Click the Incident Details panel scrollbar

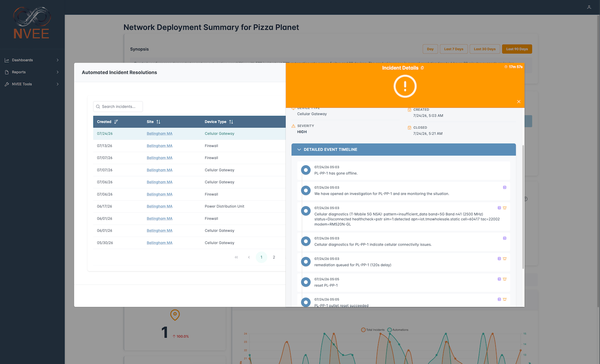tap(523, 207)
